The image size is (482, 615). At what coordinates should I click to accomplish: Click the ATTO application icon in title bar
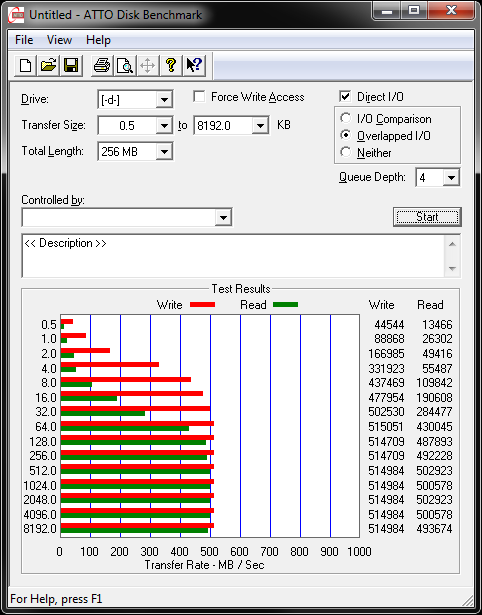click(17, 16)
